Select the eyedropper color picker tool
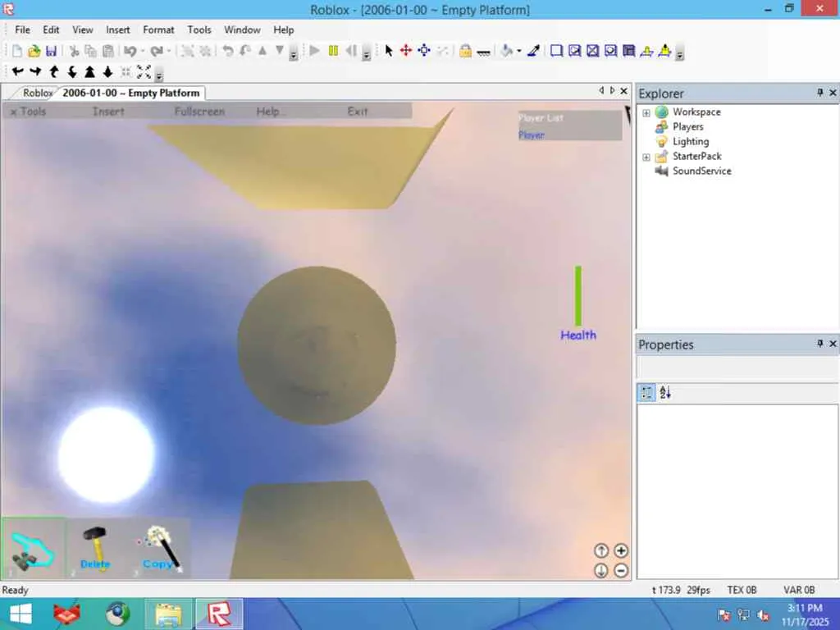840x630 pixels. point(533,51)
